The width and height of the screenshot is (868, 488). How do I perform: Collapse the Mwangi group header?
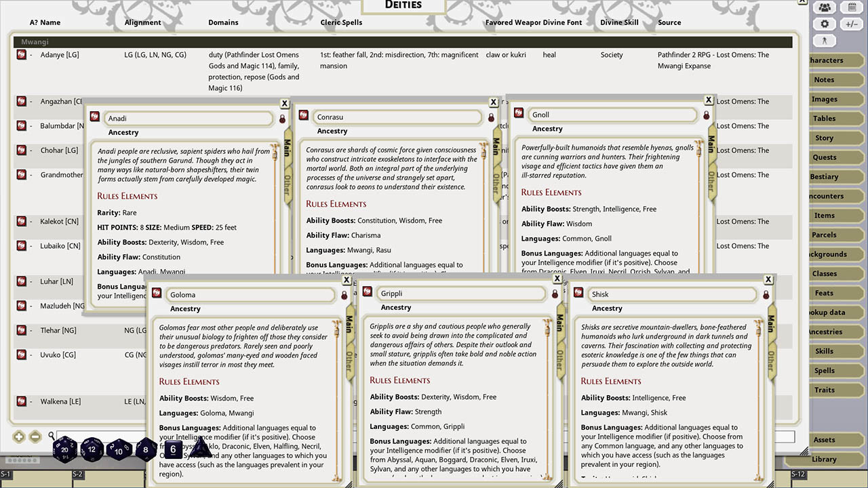403,42
